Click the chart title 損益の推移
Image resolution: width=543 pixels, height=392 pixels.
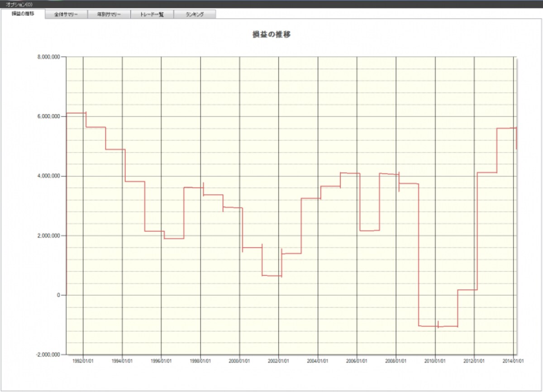271,34
